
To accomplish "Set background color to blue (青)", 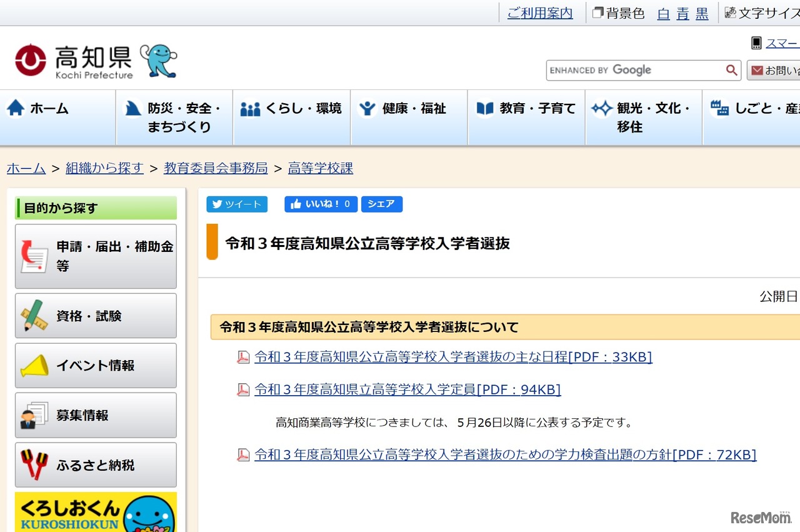I will [x=682, y=13].
